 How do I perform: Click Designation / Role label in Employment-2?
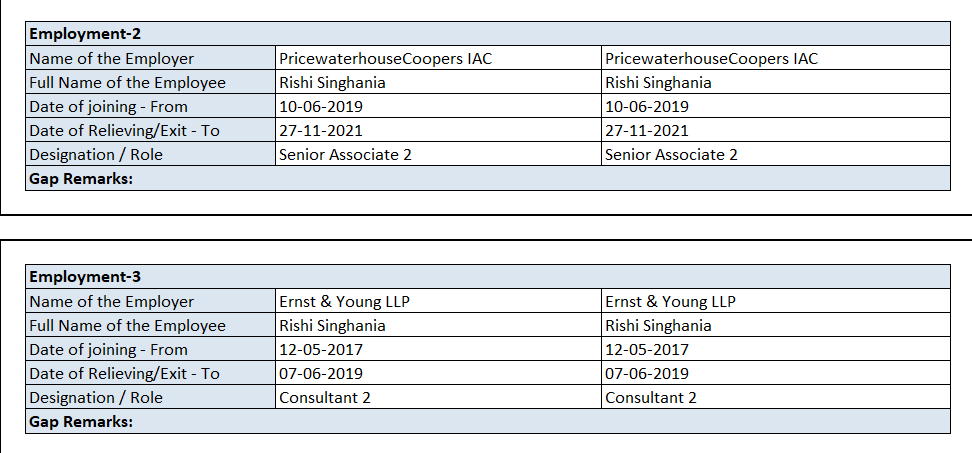(x=96, y=154)
